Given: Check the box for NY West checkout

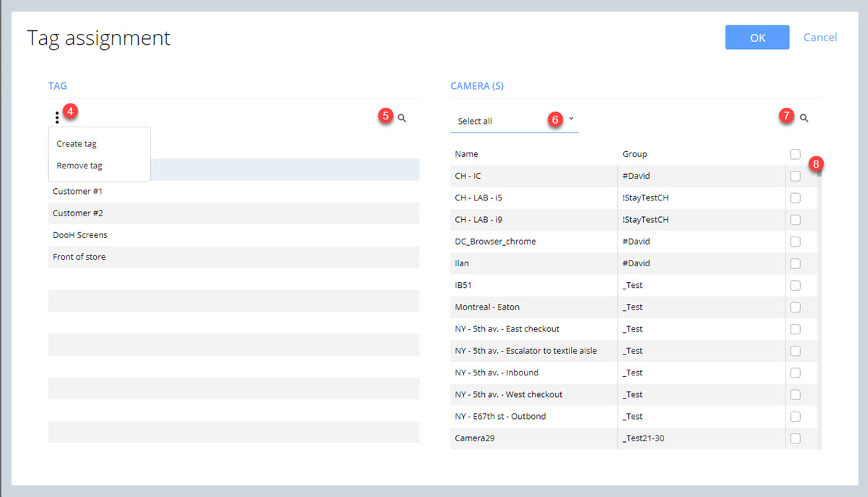Looking at the screenshot, I should pos(796,394).
